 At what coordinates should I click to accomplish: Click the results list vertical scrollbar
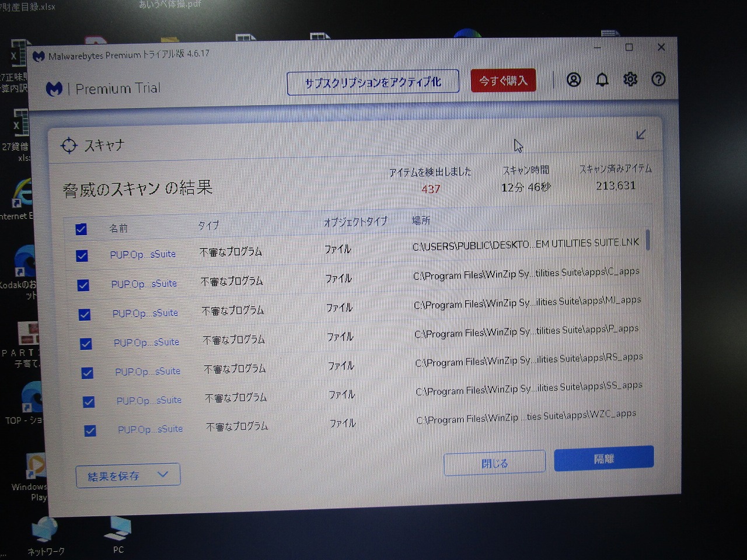(x=648, y=240)
